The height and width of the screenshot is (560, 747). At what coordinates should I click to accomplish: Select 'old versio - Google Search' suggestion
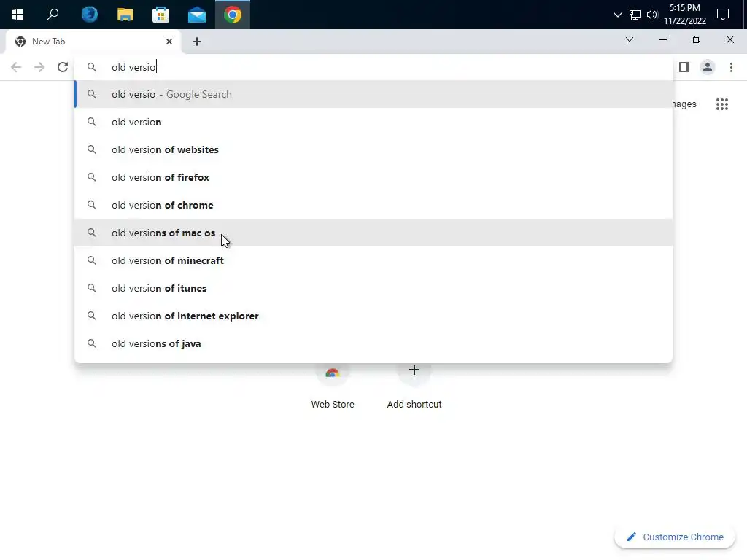coord(373,94)
